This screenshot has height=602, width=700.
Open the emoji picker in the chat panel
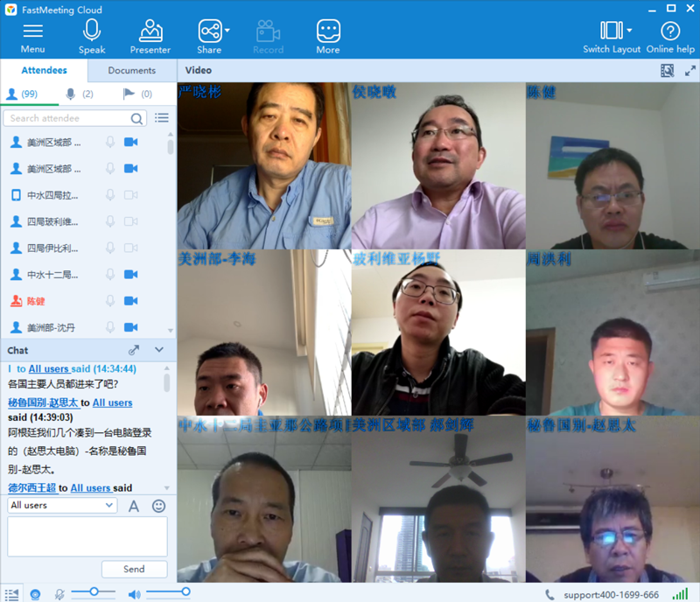tap(158, 506)
